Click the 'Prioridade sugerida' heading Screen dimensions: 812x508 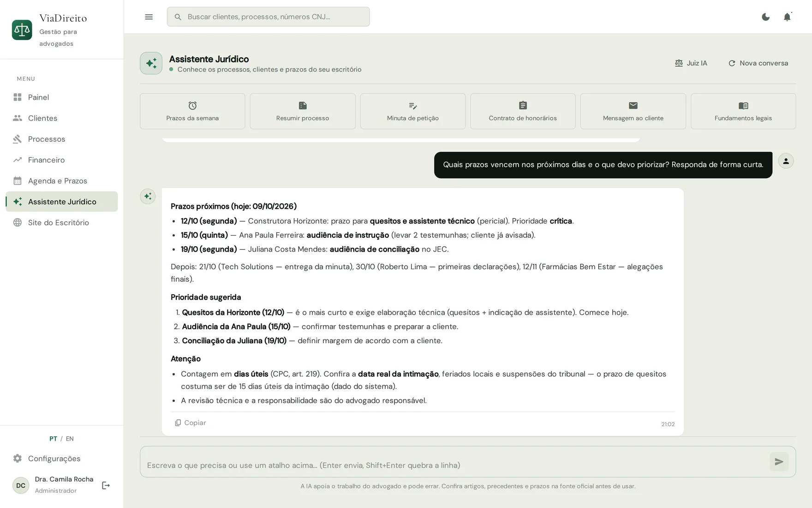(206, 297)
